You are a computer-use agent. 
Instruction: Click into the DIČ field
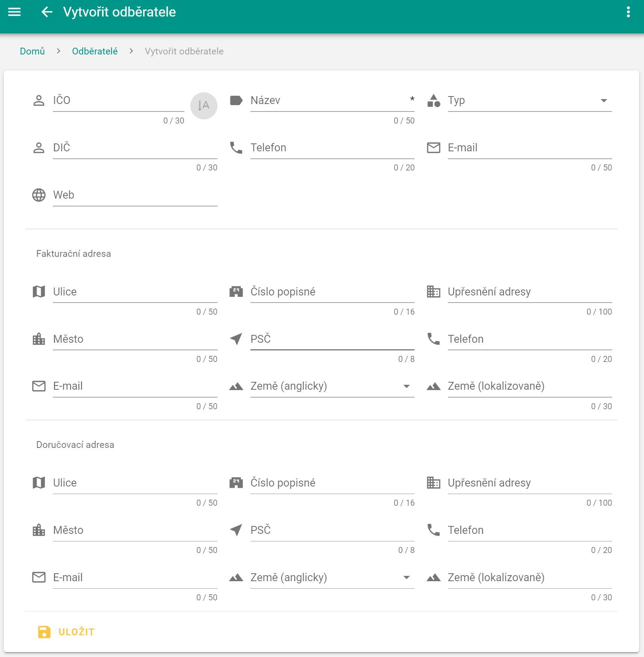[x=134, y=148]
